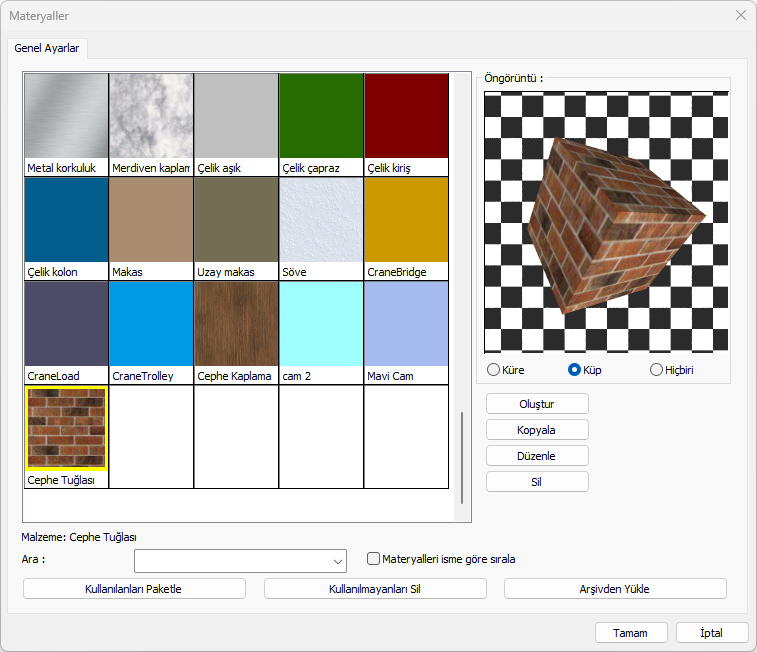The image size is (757, 652).
Task: Click the green Çelik çapraz swatch
Action: click(321, 116)
